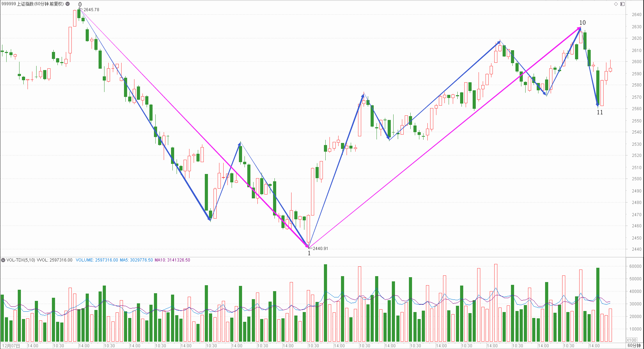Screen dimensions: 644x349
Task: Click the 2640 price axis label
Action: click(x=637, y=15)
